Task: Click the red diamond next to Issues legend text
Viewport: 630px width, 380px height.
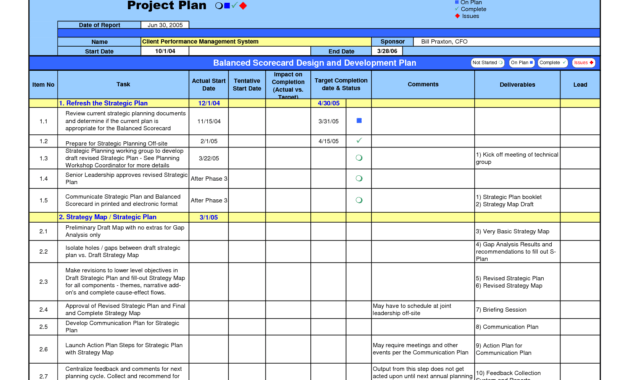Action: [457, 16]
